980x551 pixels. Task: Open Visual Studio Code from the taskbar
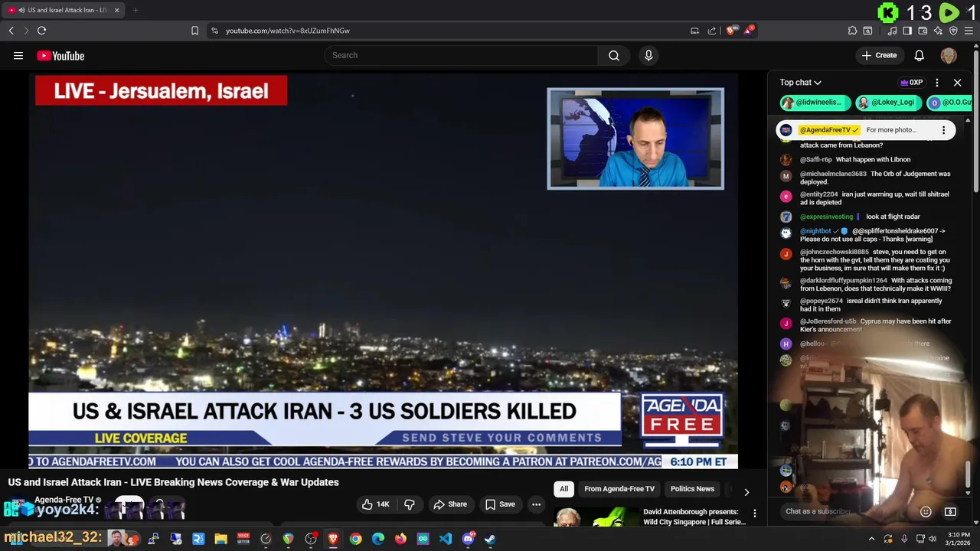[446, 539]
